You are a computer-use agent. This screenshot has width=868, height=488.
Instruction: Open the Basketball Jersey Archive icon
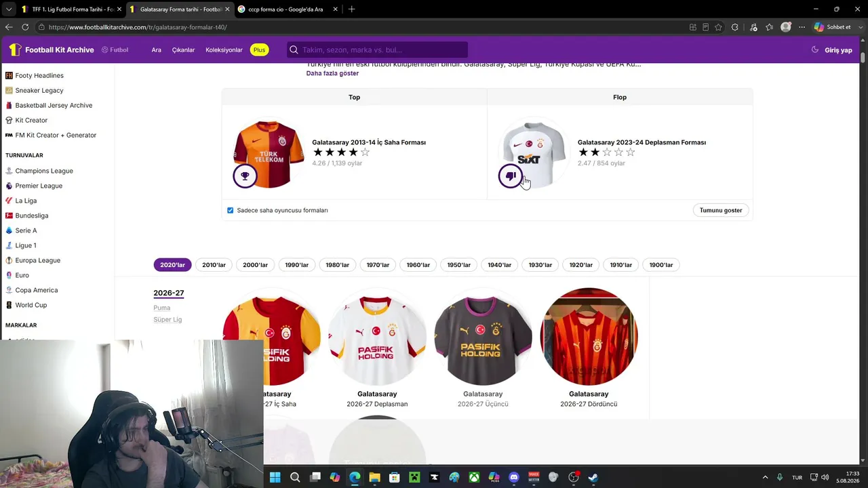click(x=9, y=105)
